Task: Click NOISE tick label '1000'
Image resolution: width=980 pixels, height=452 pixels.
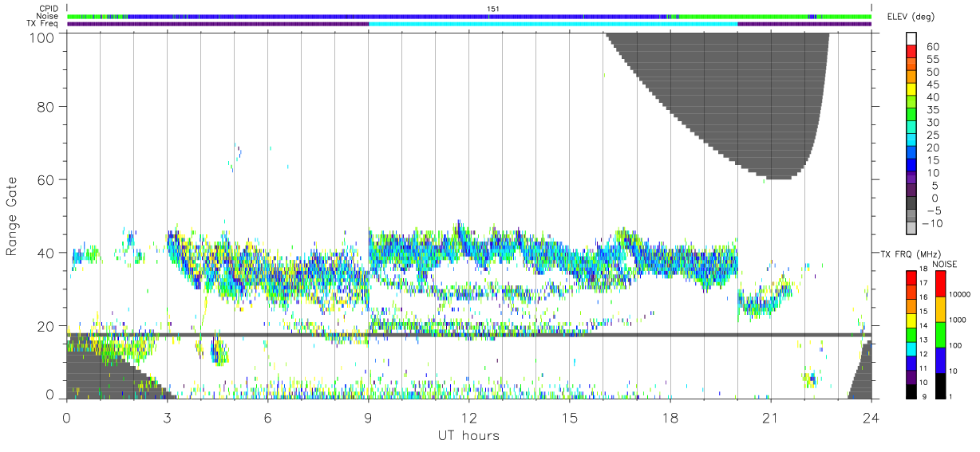Action: pyautogui.click(x=958, y=320)
